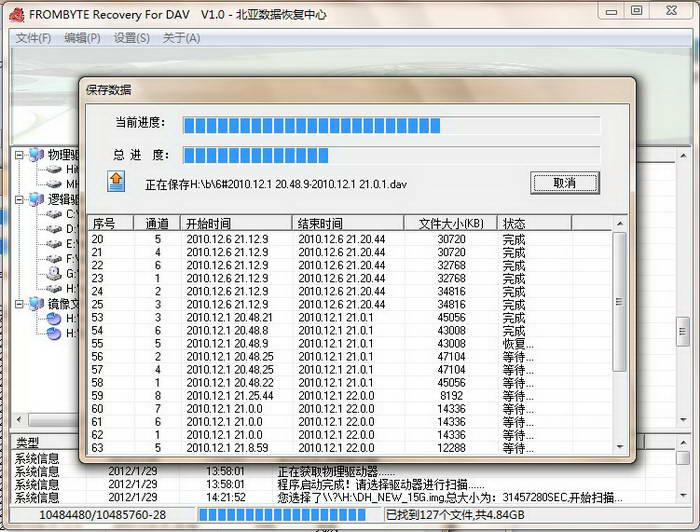
Task: Click sector counter 10484480/10485760-28
Action: coord(103,515)
